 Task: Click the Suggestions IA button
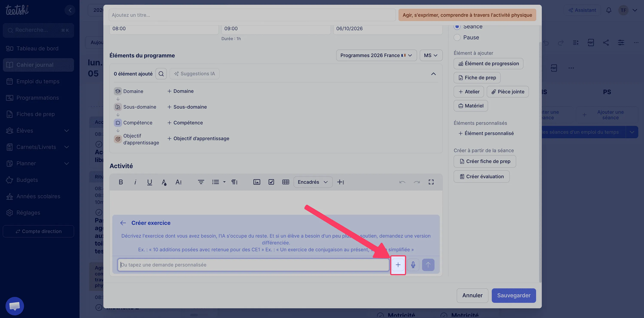tap(194, 74)
